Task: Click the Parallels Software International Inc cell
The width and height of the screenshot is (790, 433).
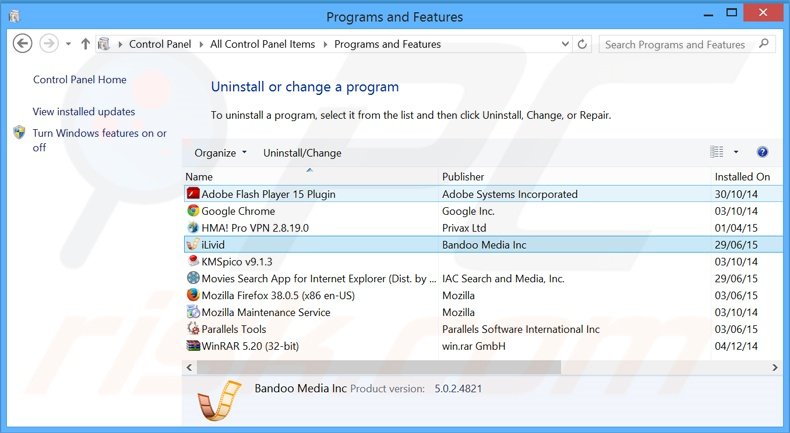Action: click(x=520, y=329)
